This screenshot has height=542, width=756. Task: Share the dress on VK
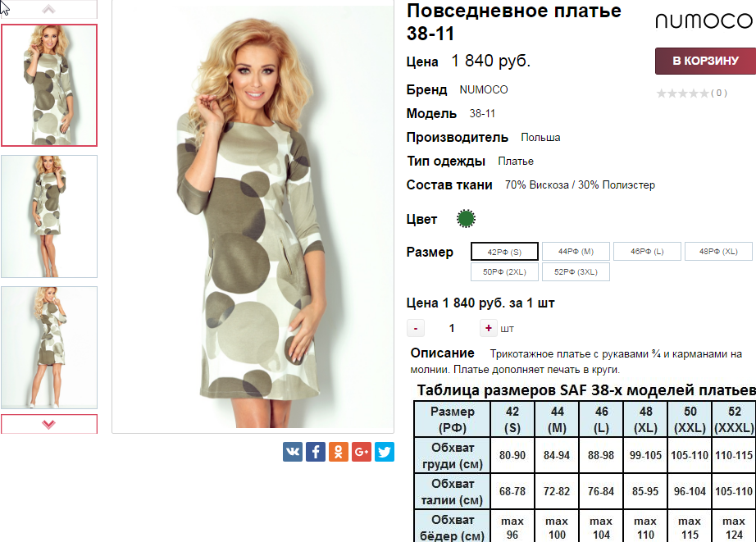point(293,452)
